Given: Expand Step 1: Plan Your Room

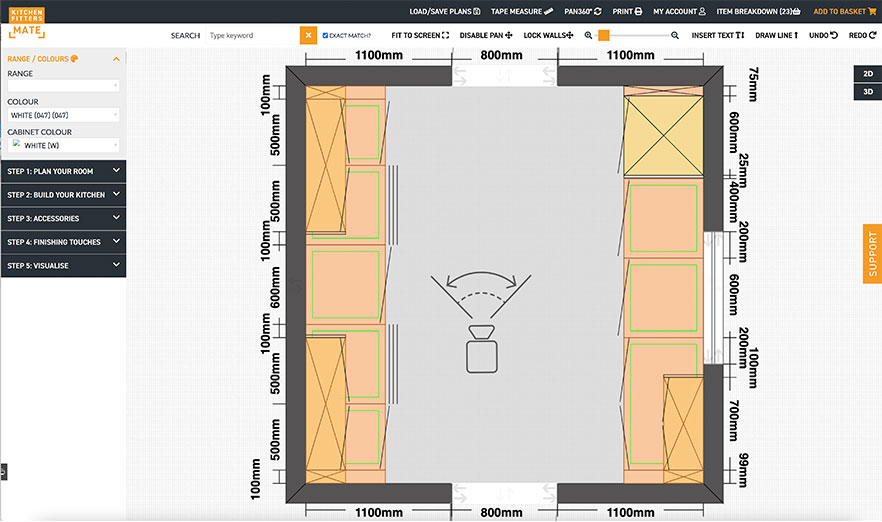Looking at the screenshot, I should coord(63,171).
